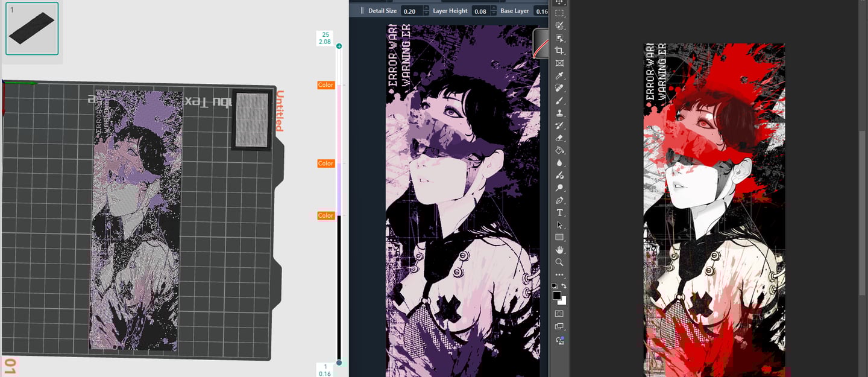Select the Rectangle shape tool
The image size is (868, 377).
pyautogui.click(x=559, y=237)
